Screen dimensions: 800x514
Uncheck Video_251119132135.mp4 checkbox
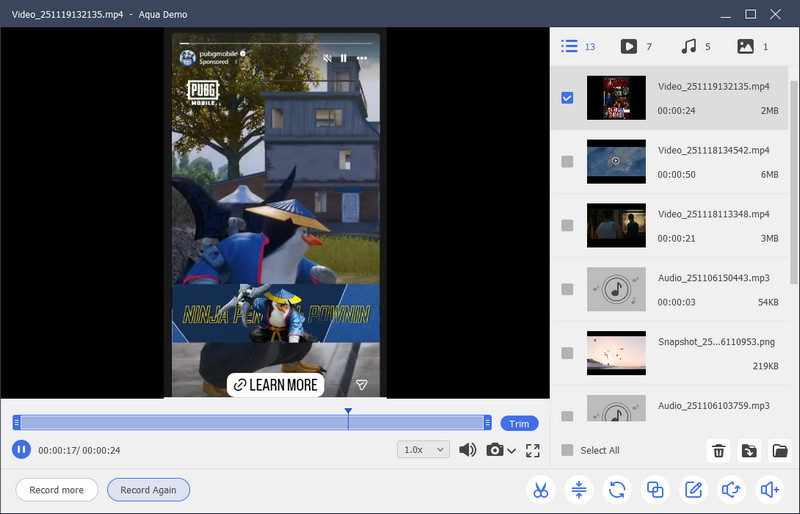pos(567,97)
